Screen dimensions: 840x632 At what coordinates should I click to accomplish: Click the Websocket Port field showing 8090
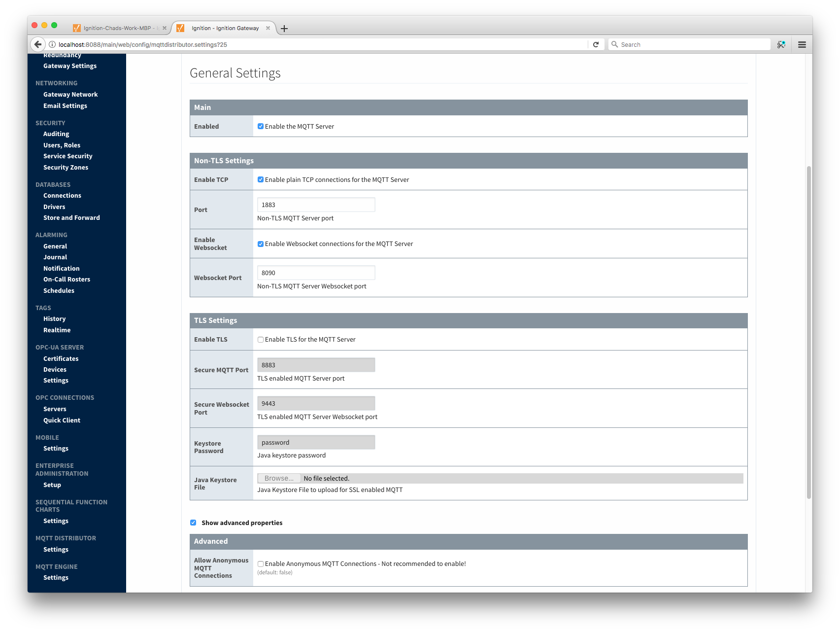(x=316, y=273)
